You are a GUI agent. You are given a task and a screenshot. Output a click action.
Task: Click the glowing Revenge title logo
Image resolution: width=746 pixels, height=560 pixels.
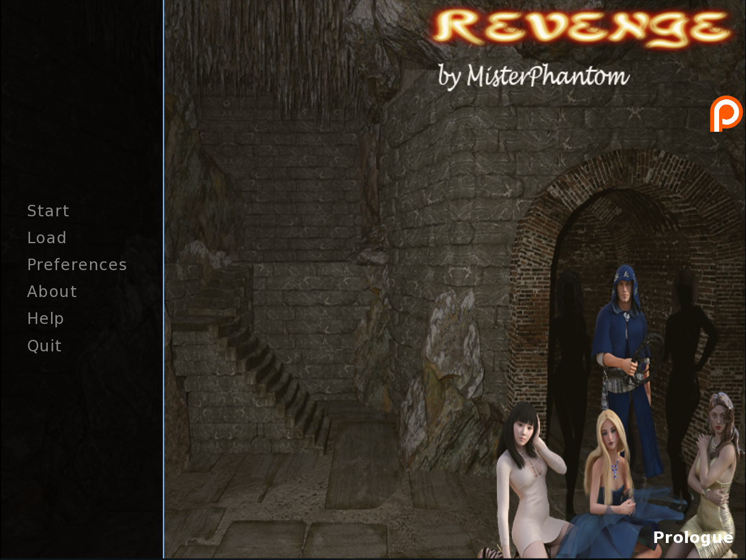pyautogui.click(x=582, y=27)
